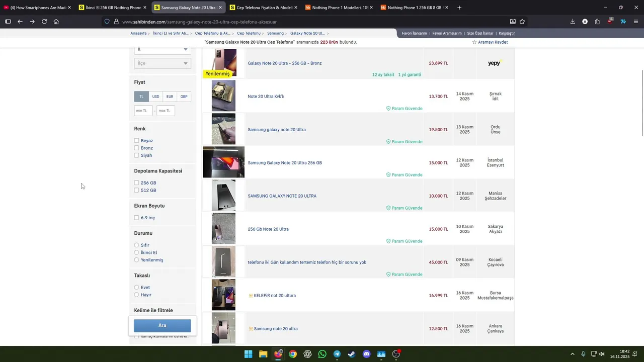Screen dimensions: 644x362
Task: Open thumbnail of Samsung Galaxy Note 20 Ultra 256 GB
Action: tap(223, 162)
